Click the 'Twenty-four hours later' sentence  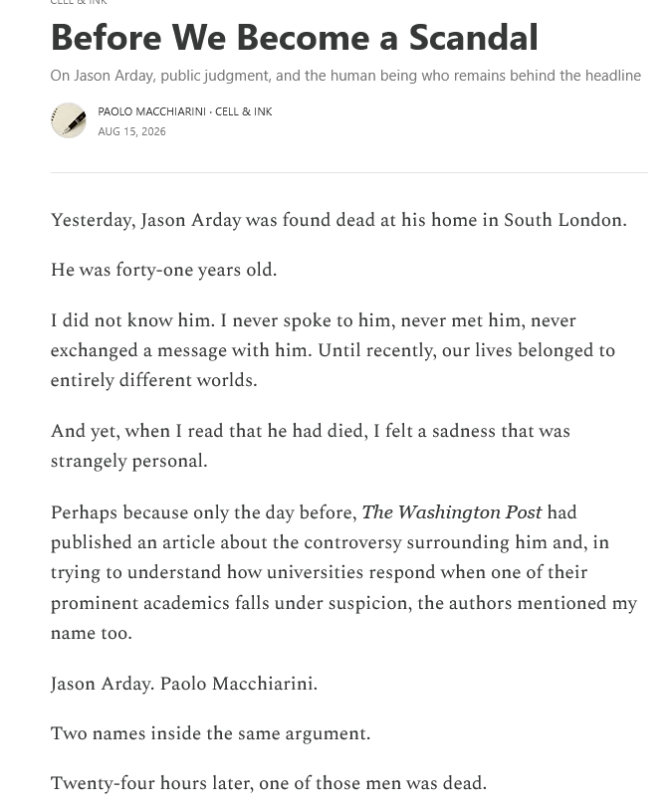point(269,783)
